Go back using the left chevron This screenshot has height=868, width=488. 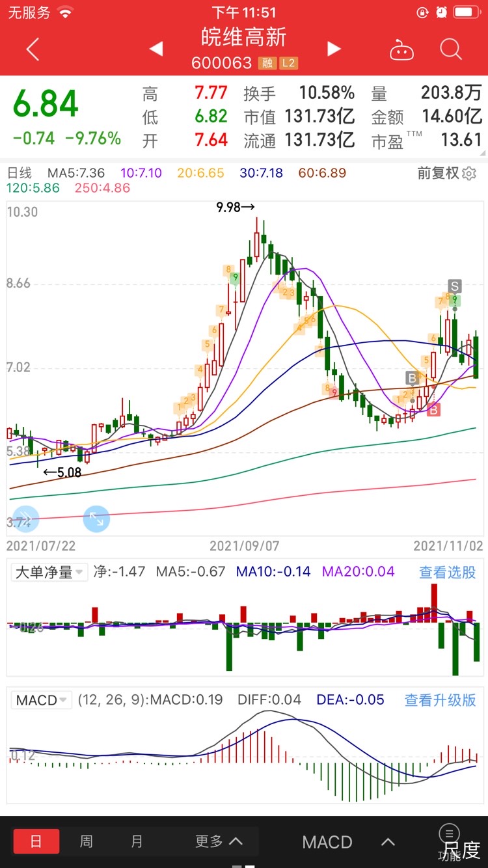coord(33,49)
